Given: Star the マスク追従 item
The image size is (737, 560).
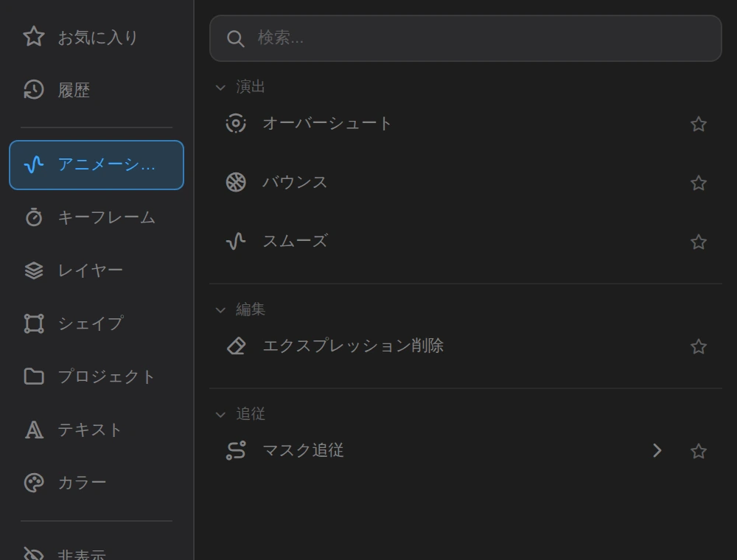Looking at the screenshot, I should pos(699,451).
